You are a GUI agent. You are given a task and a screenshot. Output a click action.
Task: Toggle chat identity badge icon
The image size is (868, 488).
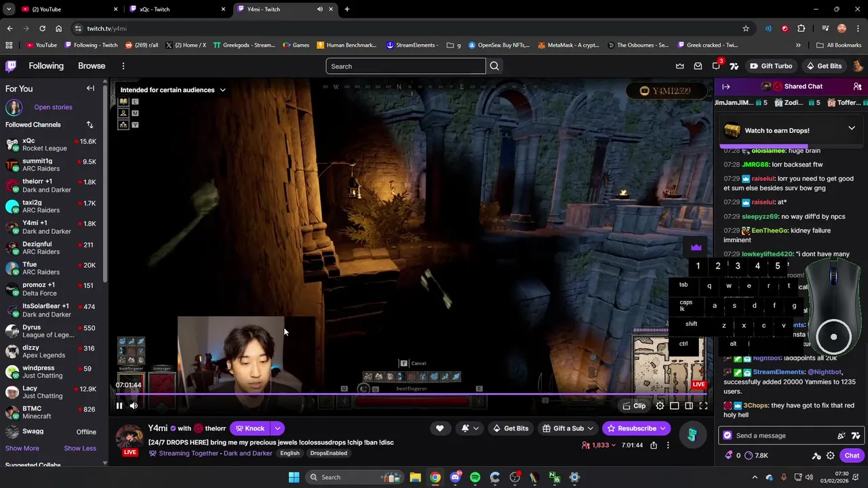[x=728, y=436]
